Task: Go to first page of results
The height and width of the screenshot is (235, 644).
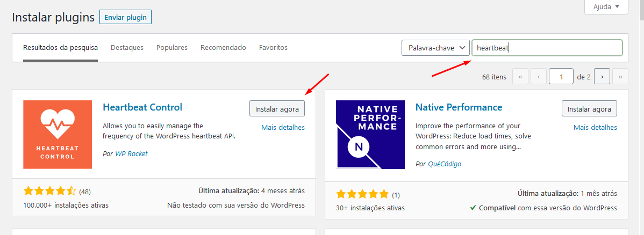Action: (x=520, y=77)
